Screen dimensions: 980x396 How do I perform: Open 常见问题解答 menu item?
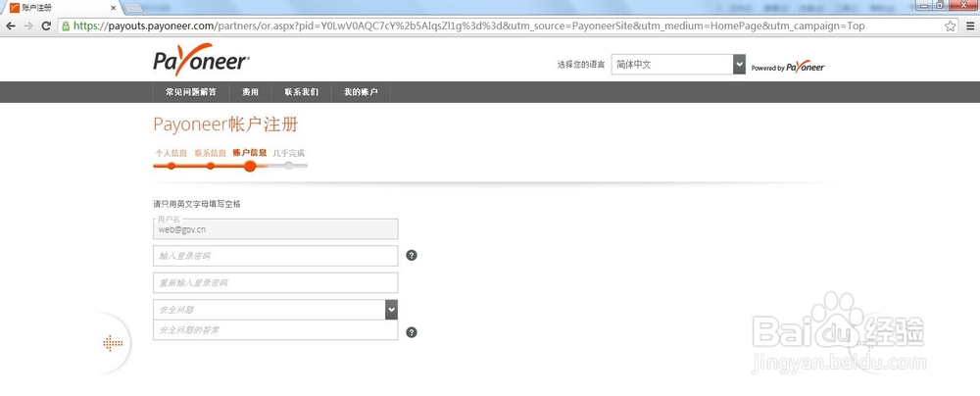point(191,92)
